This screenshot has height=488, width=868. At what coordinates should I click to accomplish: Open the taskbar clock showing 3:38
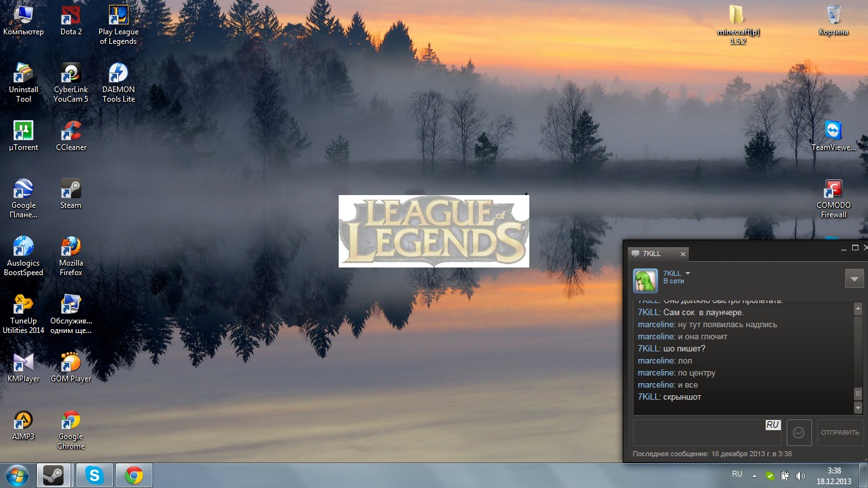tap(835, 476)
